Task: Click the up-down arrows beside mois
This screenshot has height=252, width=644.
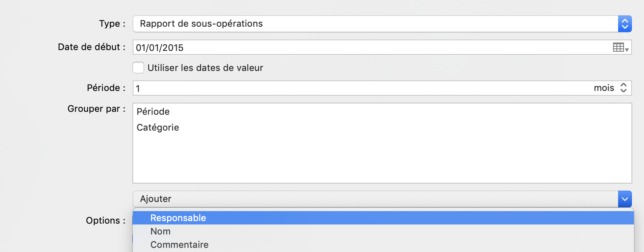Action: 624,88
